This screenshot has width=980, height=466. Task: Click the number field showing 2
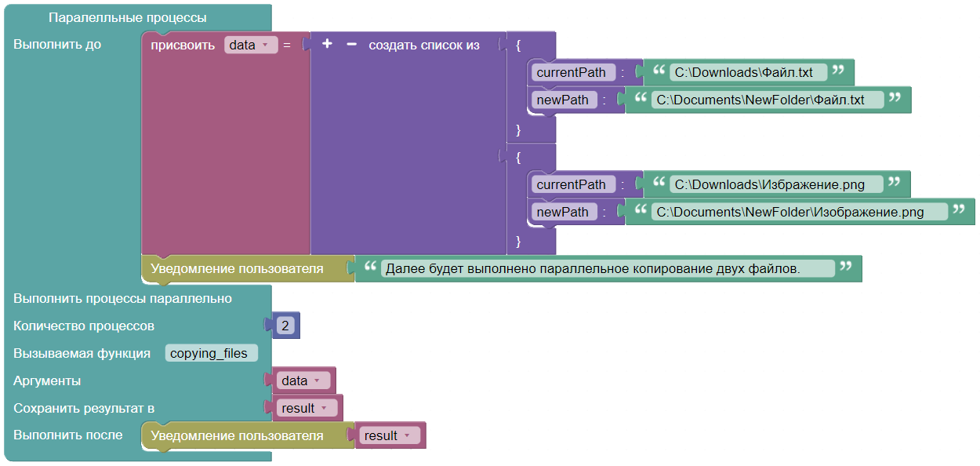[285, 326]
